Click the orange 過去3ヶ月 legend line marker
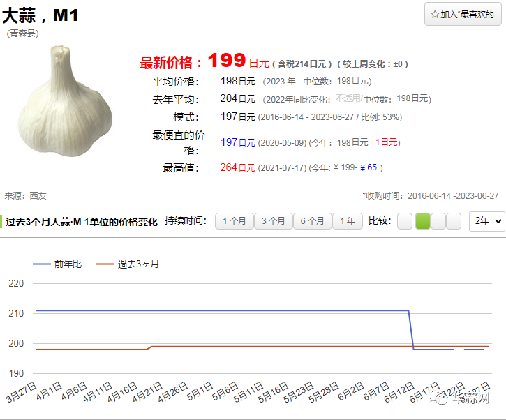Image resolution: width=506 pixels, height=420 pixels. (x=105, y=264)
